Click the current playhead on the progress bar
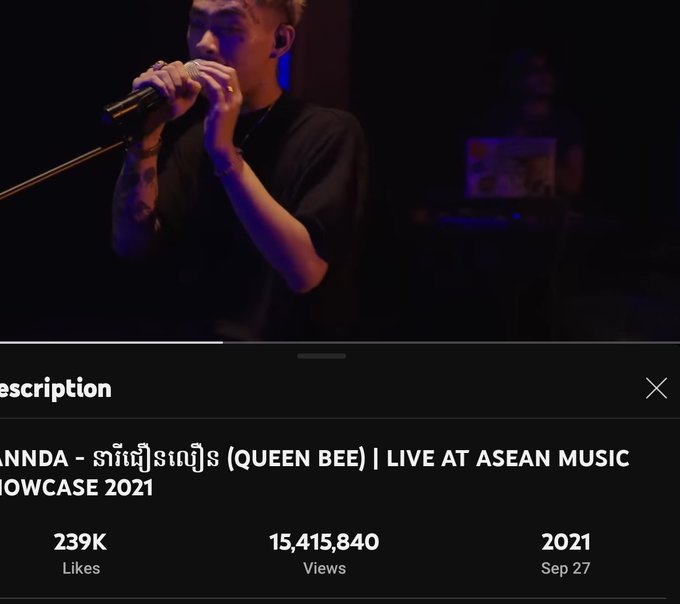 (222, 343)
